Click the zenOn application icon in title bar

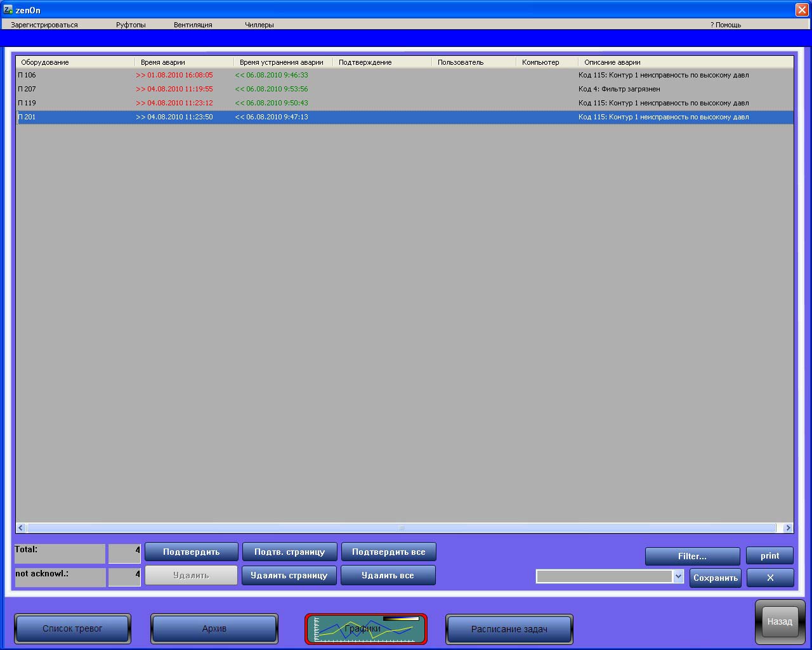8,10
